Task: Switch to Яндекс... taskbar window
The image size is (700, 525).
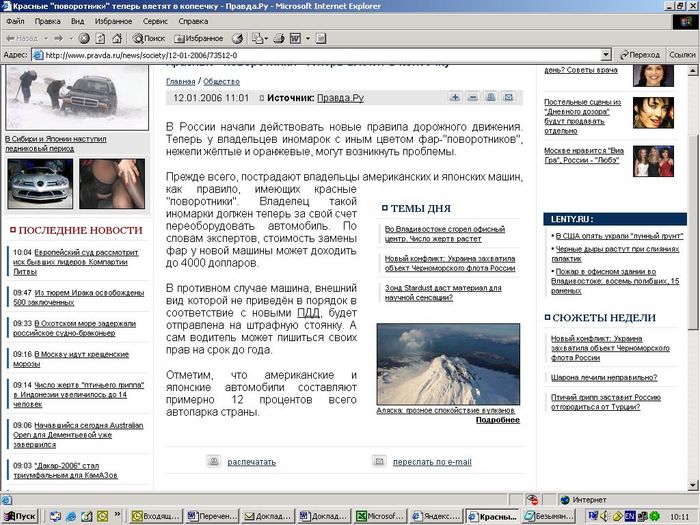Action: [435, 517]
